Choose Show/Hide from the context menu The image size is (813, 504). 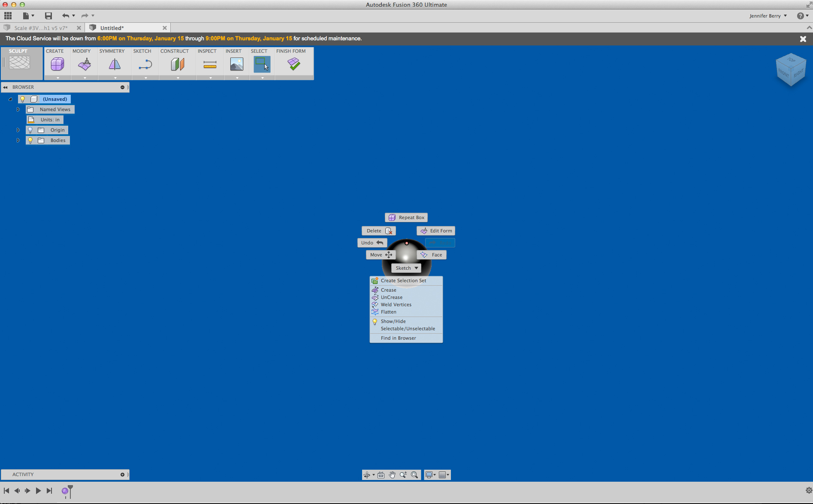406,321
